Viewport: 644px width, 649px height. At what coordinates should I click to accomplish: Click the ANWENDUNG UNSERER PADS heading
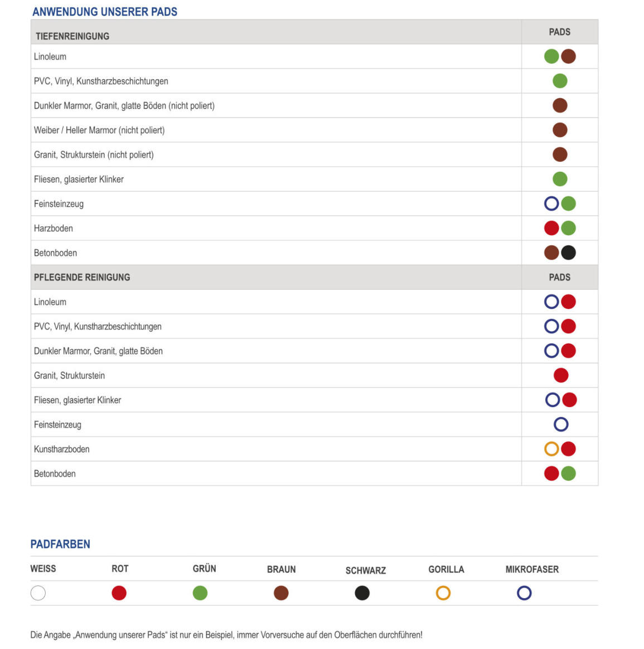point(105,12)
